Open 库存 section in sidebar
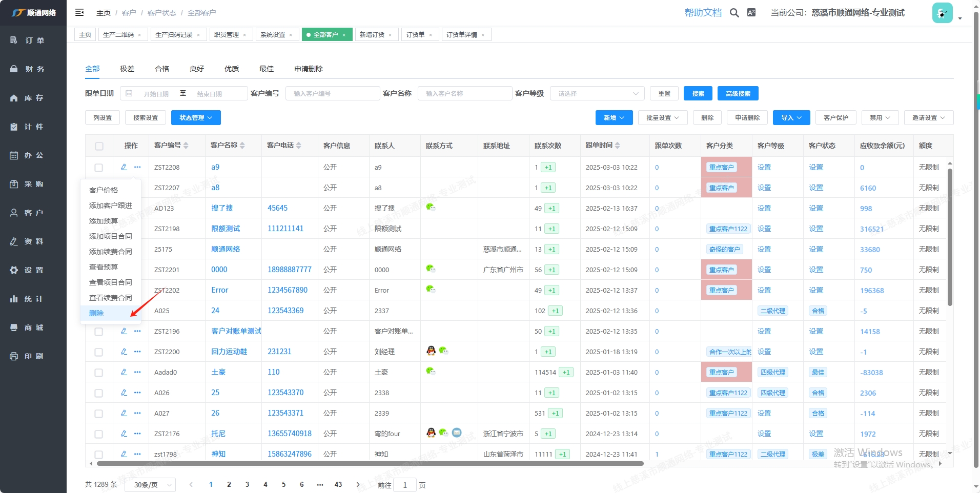The image size is (980, 493). coord(33,98)
